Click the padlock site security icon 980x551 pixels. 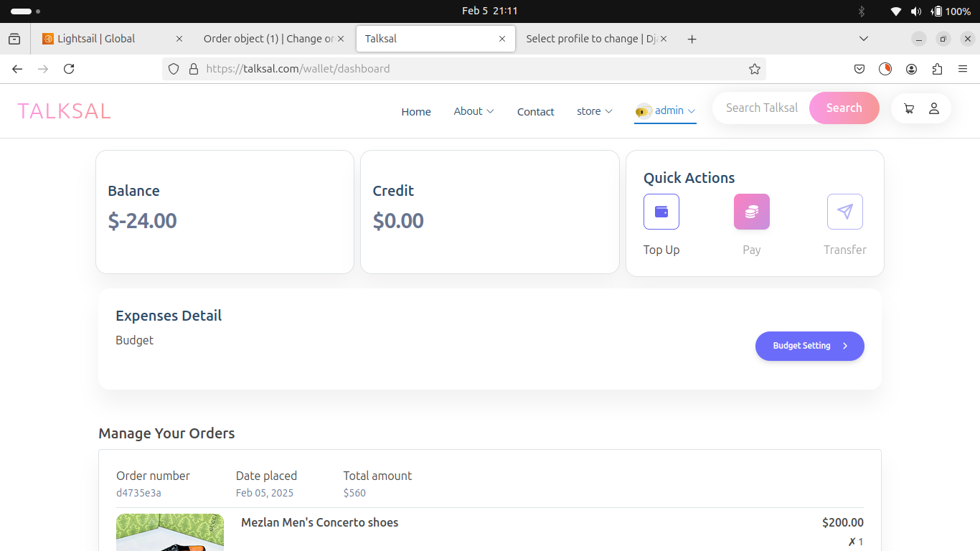[193, 69]
